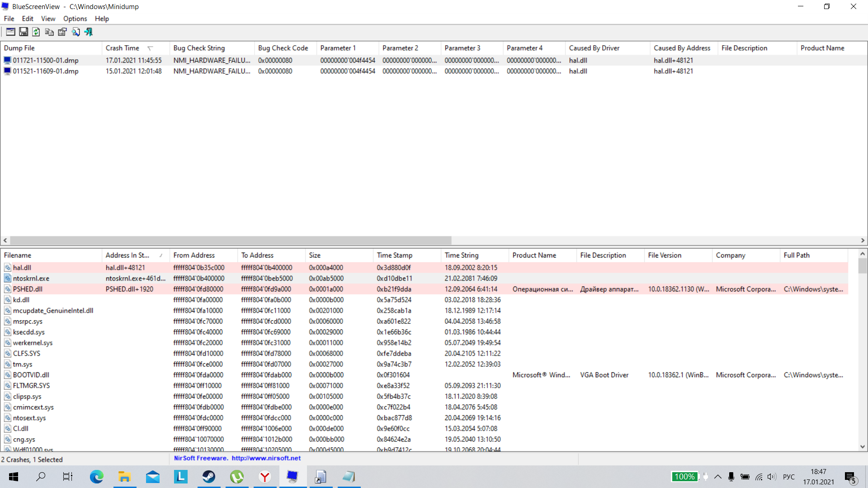
Task: Click the Refresh toolbar icon
Action: [x=36, y=32]
